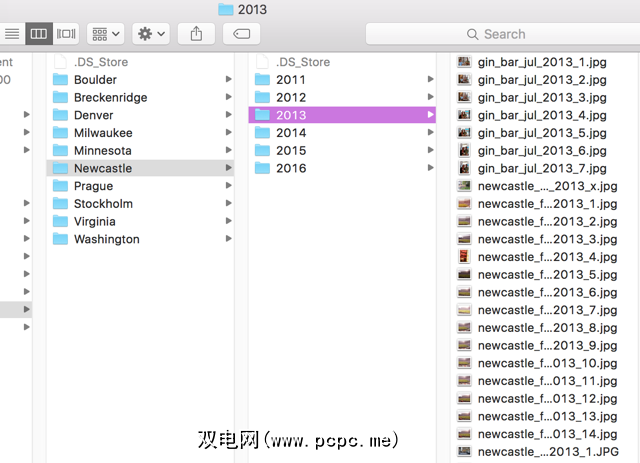Switch to Cover Flow view
This screenshot has height=463, width=640.
click(66, 33)
